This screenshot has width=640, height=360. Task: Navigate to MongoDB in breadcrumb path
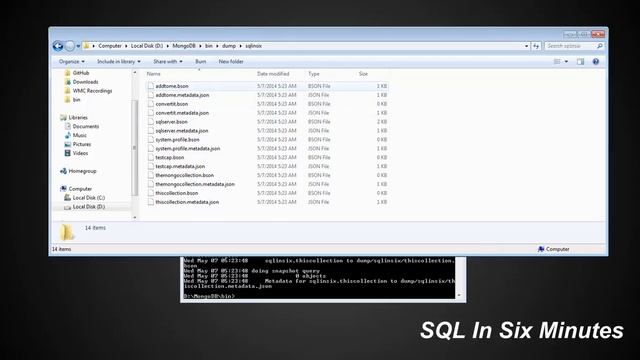(184, 46)
